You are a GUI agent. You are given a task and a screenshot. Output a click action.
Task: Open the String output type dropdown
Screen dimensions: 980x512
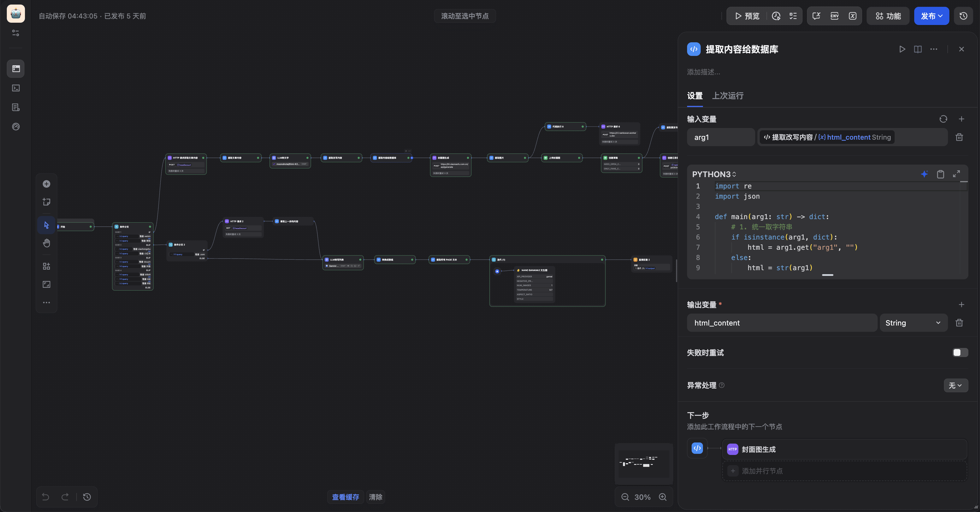[x=913, y=323]
